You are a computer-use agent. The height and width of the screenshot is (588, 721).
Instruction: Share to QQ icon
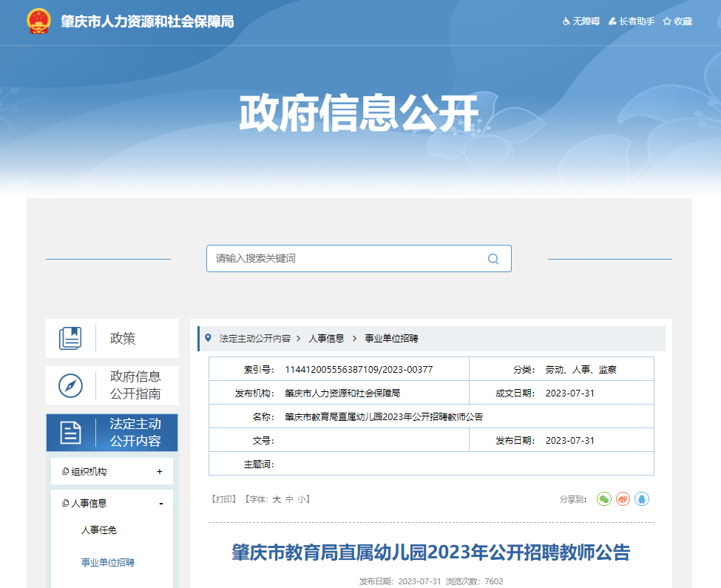point(642,499)
